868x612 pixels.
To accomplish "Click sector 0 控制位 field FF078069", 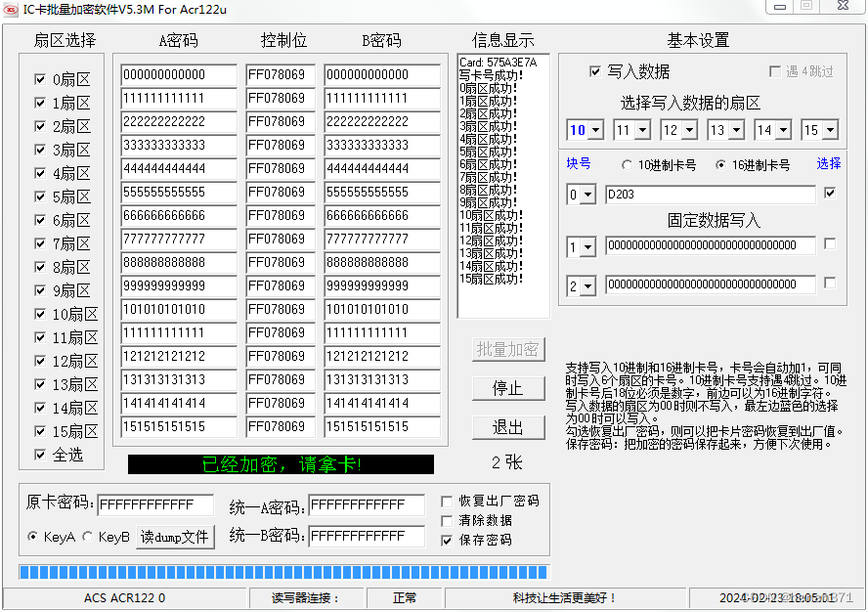I will click(x=281, y=74).
